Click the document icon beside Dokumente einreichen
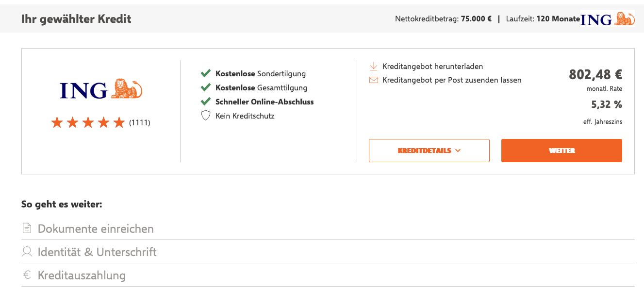The height and width of the screenshot is (290, 644). 27,228
